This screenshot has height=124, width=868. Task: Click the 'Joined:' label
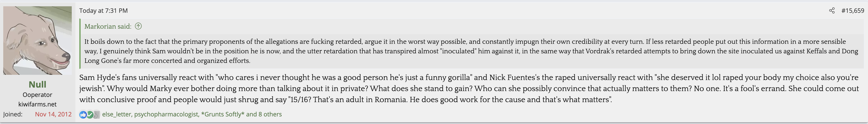click(x=13, y=114)
